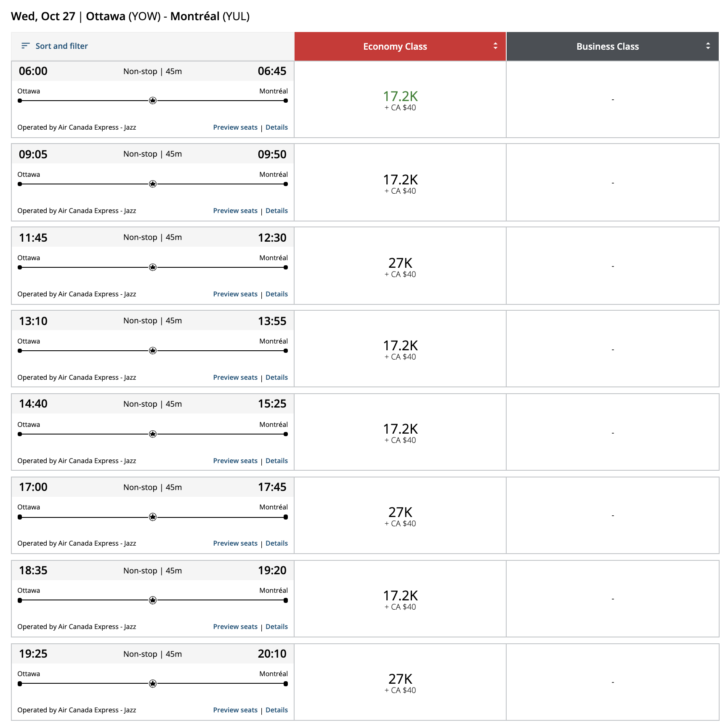
Task: Pick 27K economy fare for 19:25 flight
Action: [x=400, y=683]
